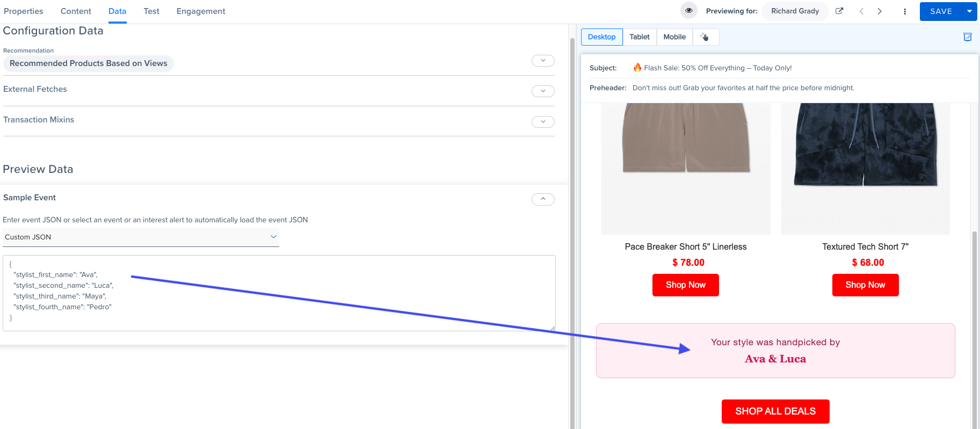
Task: Click the preview panel icon at top right
Action: point(968,37)
